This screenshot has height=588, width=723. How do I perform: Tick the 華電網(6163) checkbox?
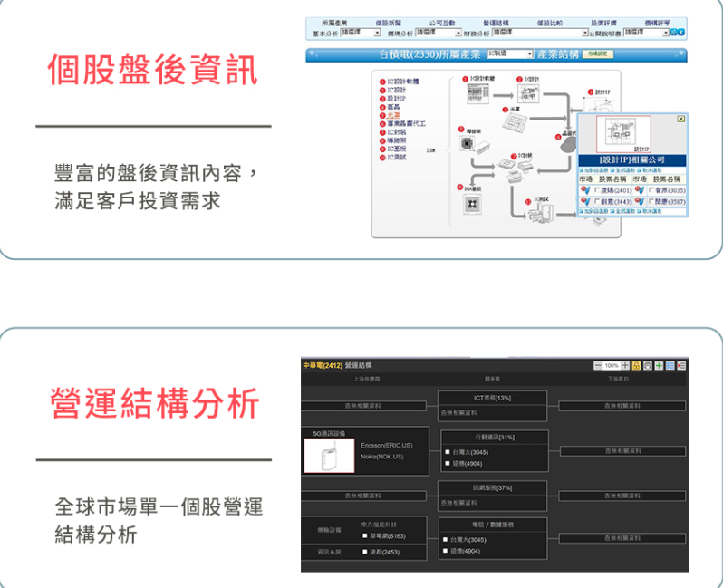tap(365, 536)
